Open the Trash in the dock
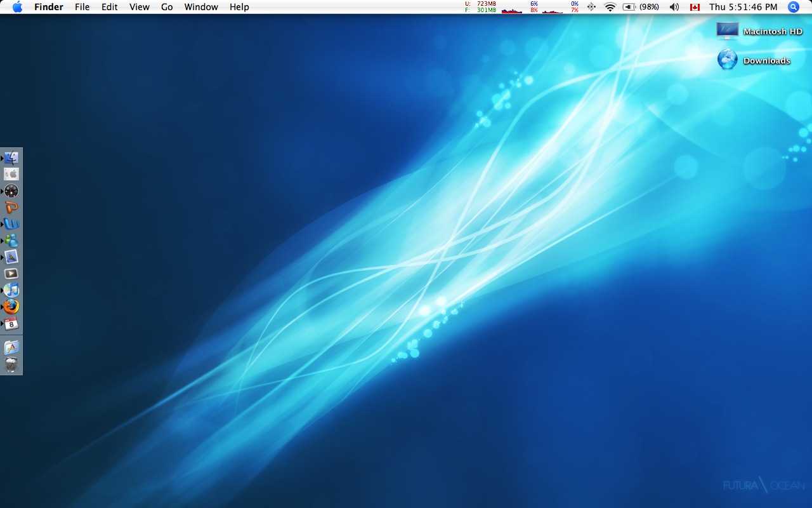Viewport: 812px width, 508px height. pos(11,364)
